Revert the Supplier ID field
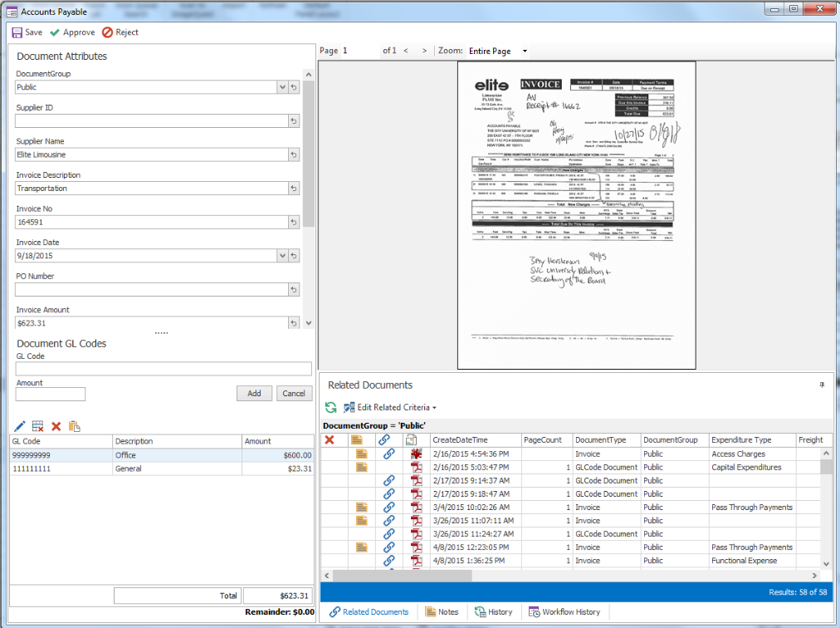The image size is (840, 628). 294,120
